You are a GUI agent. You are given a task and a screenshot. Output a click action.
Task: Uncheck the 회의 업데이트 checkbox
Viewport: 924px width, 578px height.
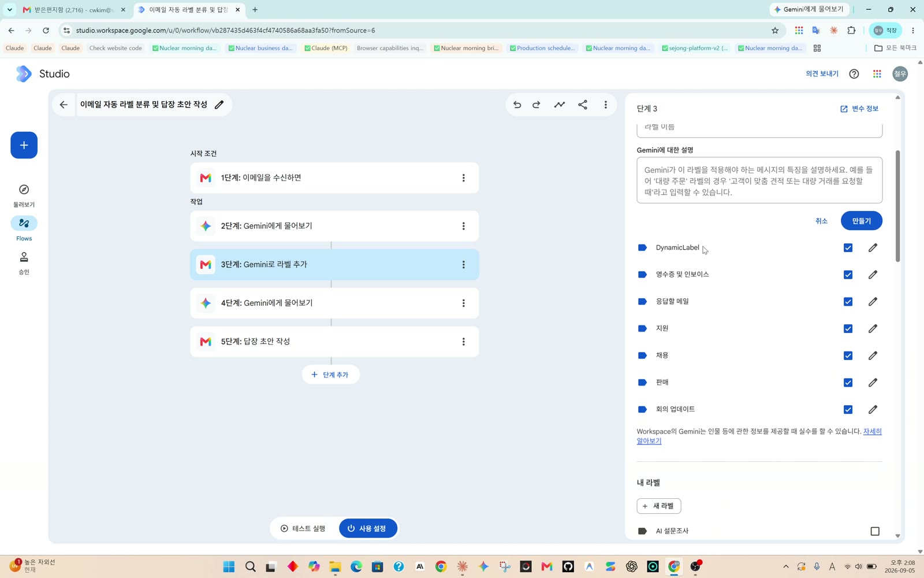coord(848,410)
